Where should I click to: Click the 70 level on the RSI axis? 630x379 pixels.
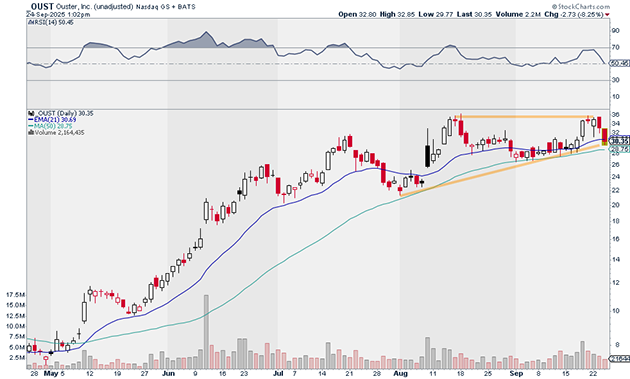point(615,47)
